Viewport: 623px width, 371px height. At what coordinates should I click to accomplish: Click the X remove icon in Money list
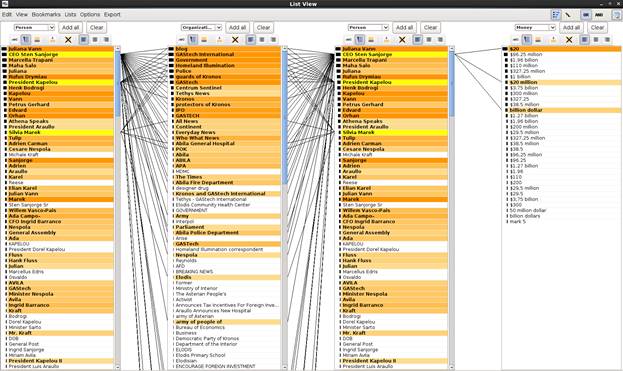point(569,39)
